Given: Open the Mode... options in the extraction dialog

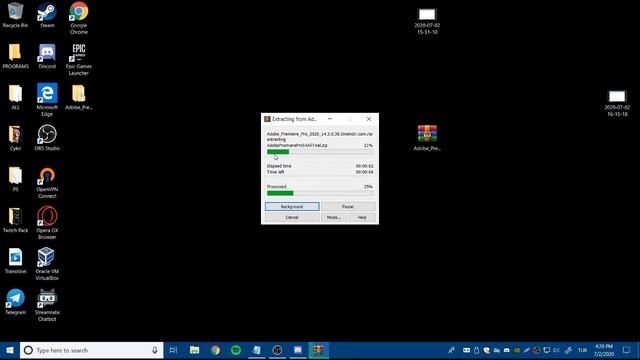Looking at the screenshot, I should point(333,217).
